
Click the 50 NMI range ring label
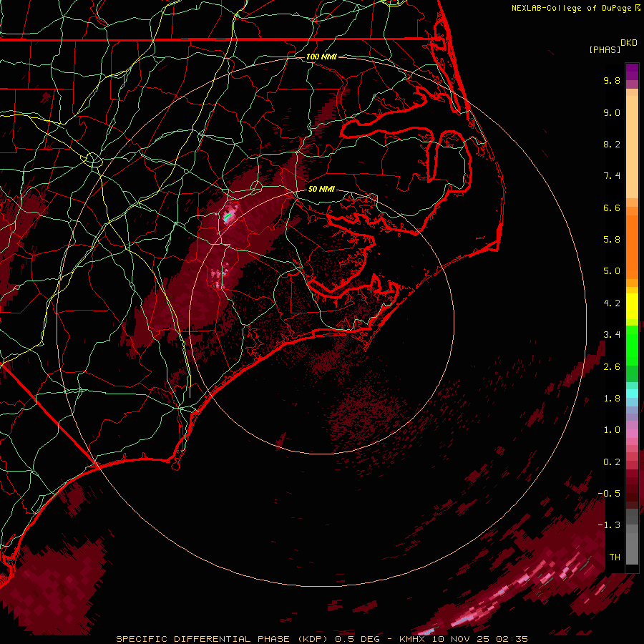pos(321,190)
